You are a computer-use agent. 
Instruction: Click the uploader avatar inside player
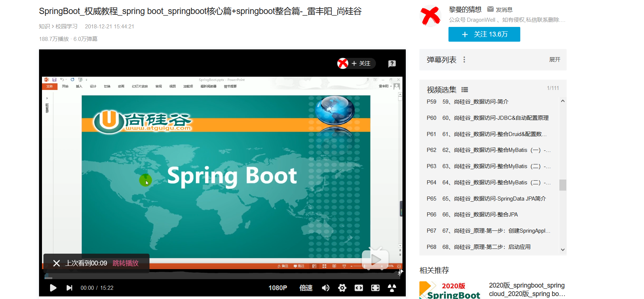tap(343, 63)
